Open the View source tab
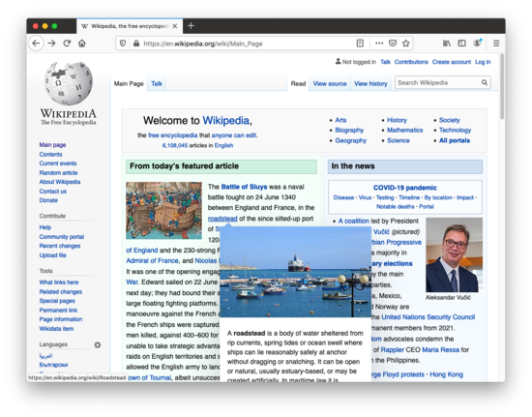The height and width of the screenshot is (417, 532). tap(330, 83)
